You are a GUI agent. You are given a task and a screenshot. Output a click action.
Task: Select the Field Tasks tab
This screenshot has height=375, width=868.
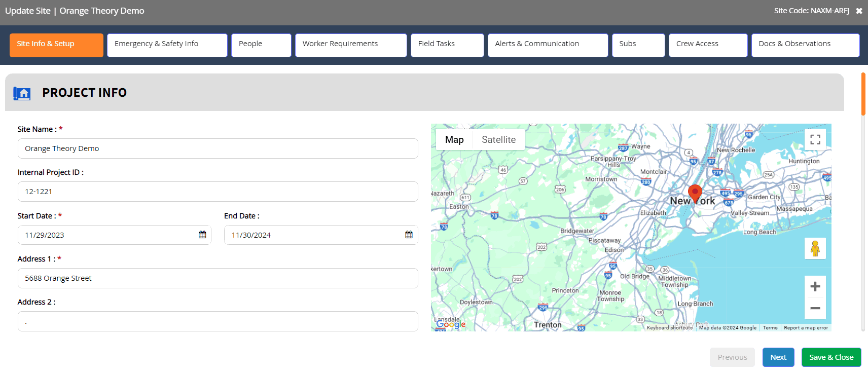[x=447, y=45]
